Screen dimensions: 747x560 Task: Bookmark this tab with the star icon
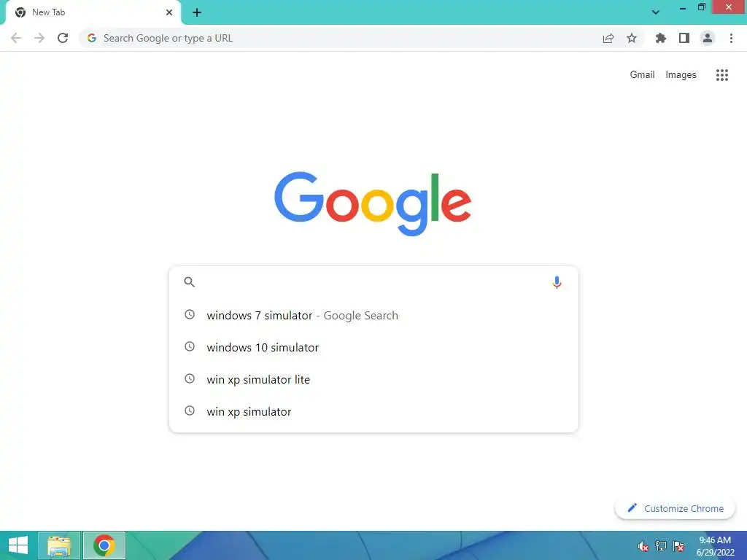(x=632, y=38)
